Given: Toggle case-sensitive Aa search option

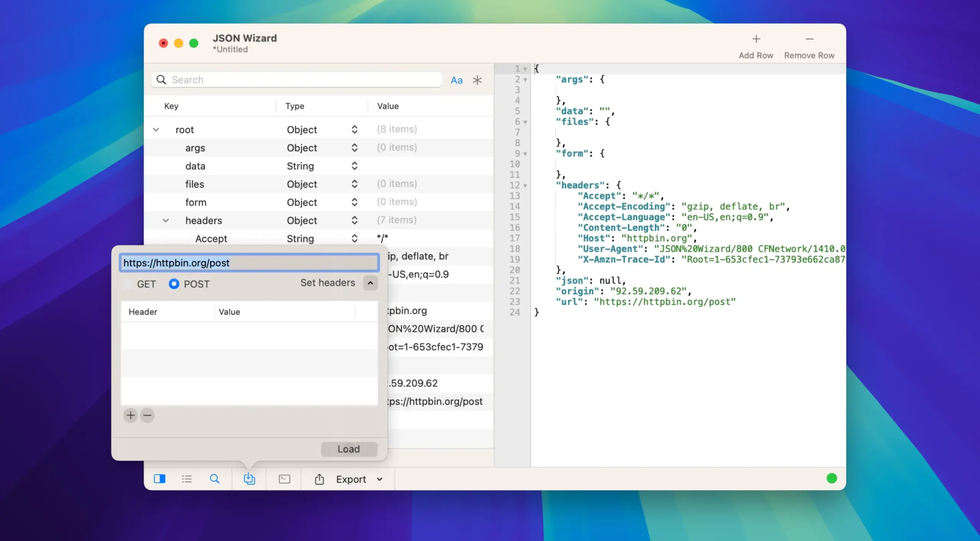Looking at the screenshot, I should [456, 80].
